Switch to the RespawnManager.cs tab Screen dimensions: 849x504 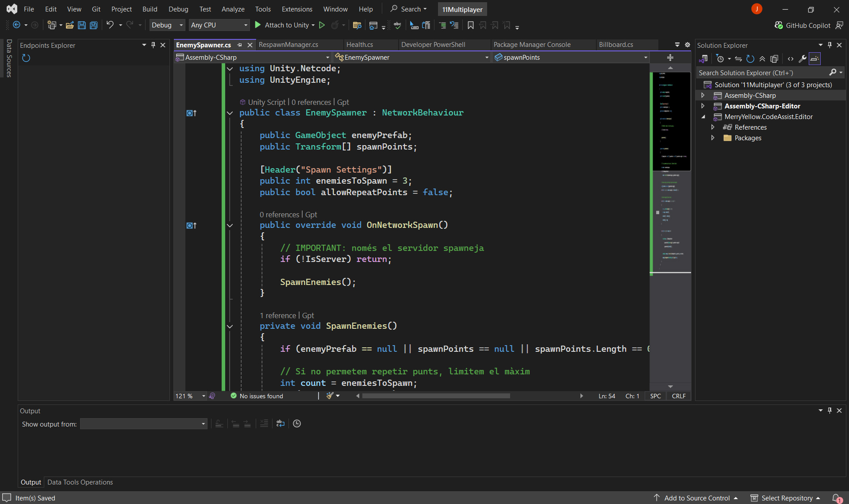coord(288,45)
